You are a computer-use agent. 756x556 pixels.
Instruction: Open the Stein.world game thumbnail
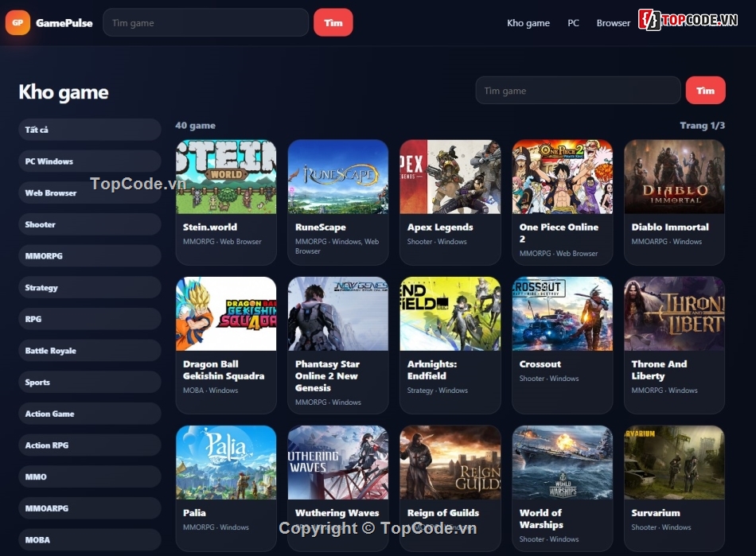[226, 177]
